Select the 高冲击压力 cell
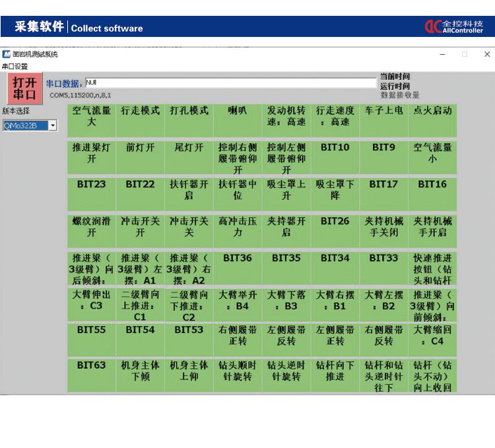Viewport: 495px width, 448px height. [238, 231]
